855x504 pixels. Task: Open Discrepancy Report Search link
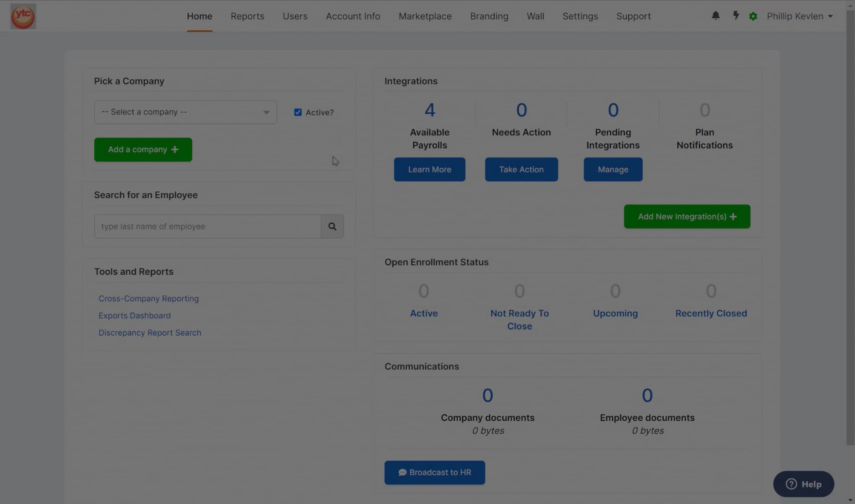(150, 333)
